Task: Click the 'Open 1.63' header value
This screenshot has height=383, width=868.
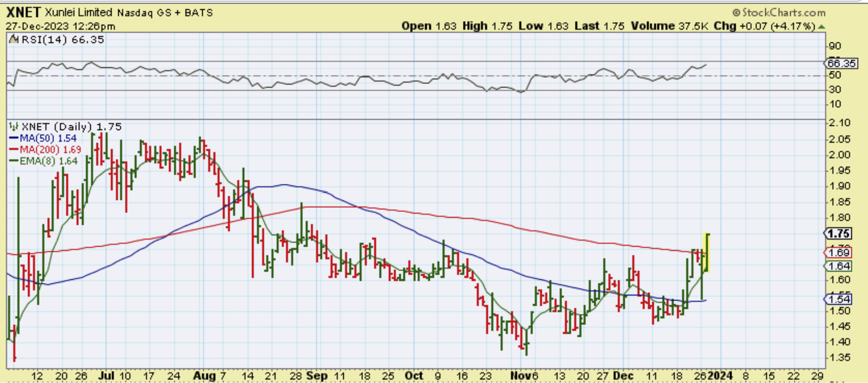Action: [428, 26]
